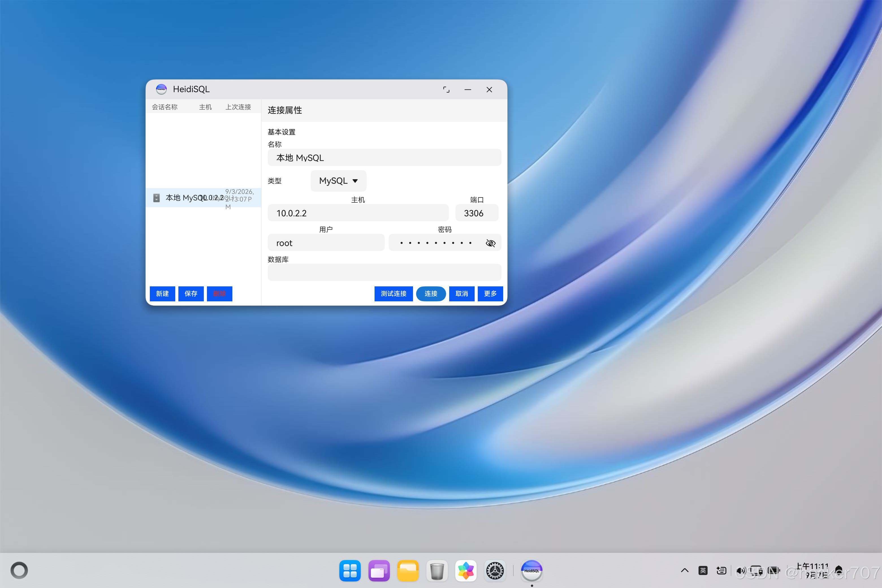Click the empty 数据库 input field
The image size is (882, 588).
pos(384,272)
